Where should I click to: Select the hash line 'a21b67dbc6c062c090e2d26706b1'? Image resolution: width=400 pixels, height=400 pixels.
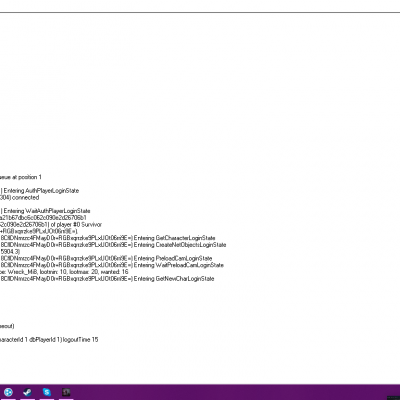click(43, 218)
